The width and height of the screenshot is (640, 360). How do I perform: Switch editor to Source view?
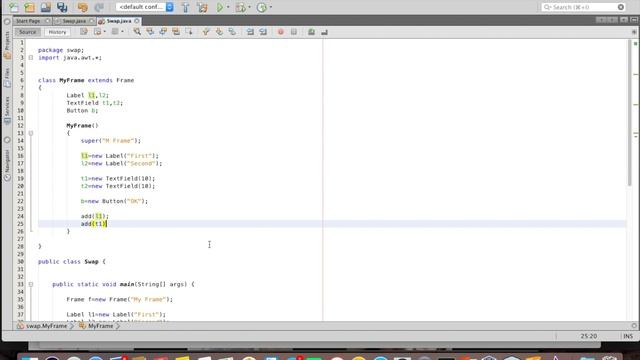coord(27,32)
